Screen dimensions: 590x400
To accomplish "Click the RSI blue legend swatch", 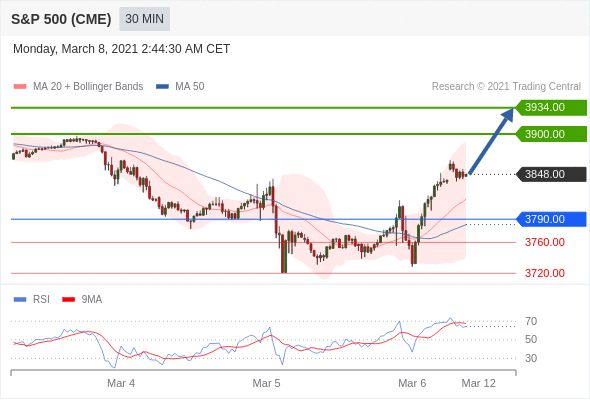I will click(20, 300).
